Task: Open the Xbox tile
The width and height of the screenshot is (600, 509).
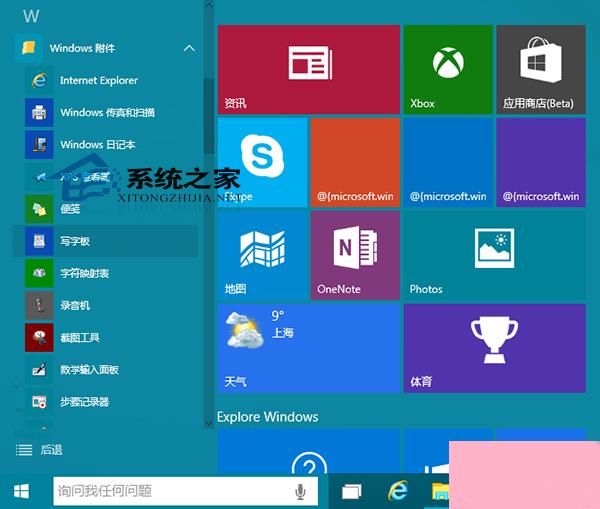Action: click(x=448, y=70)
